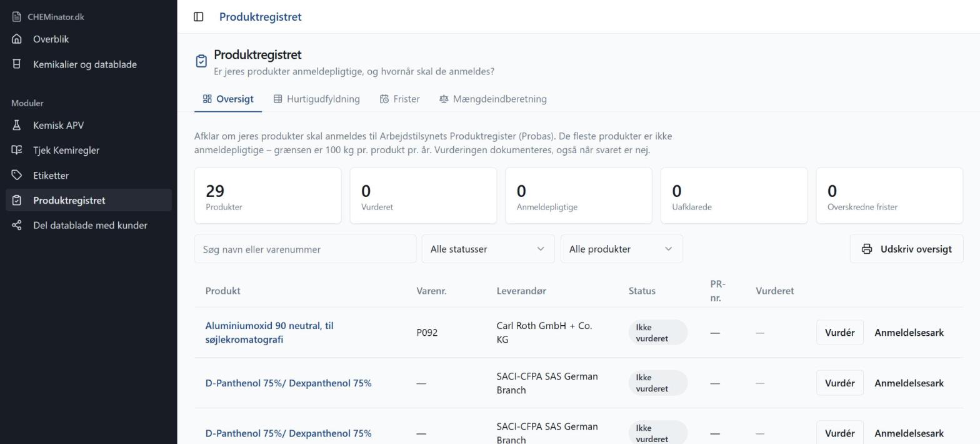Click the clipboard icon beside Produktregistret heading
Screen dimensions: 980x444
coord(201,61)
